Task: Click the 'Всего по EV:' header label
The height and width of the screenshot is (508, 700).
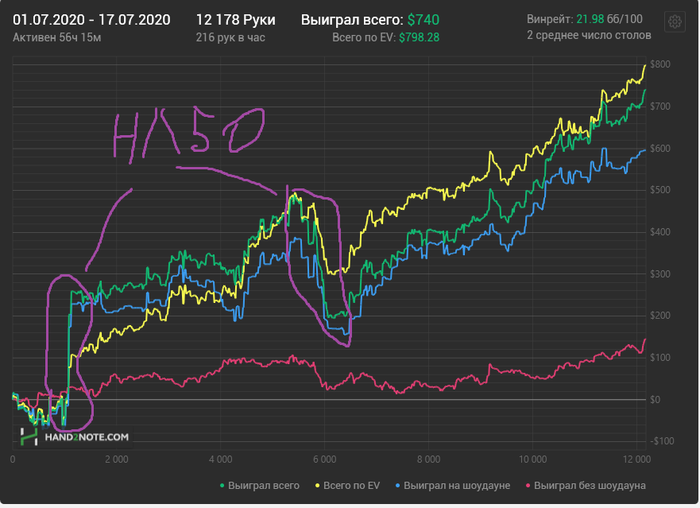Action: click(x=364, y=37)
